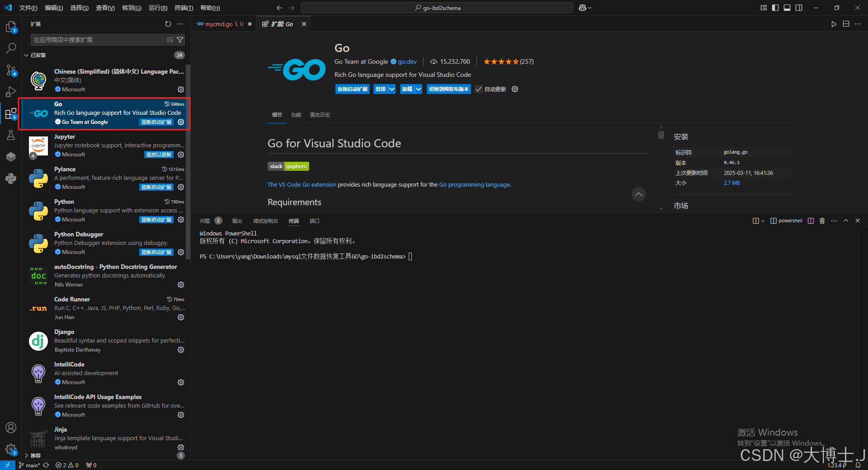Viewport: 868px width, 470px height.
Task: Click the slack gophers badge
Action: (x=288, y=166)
